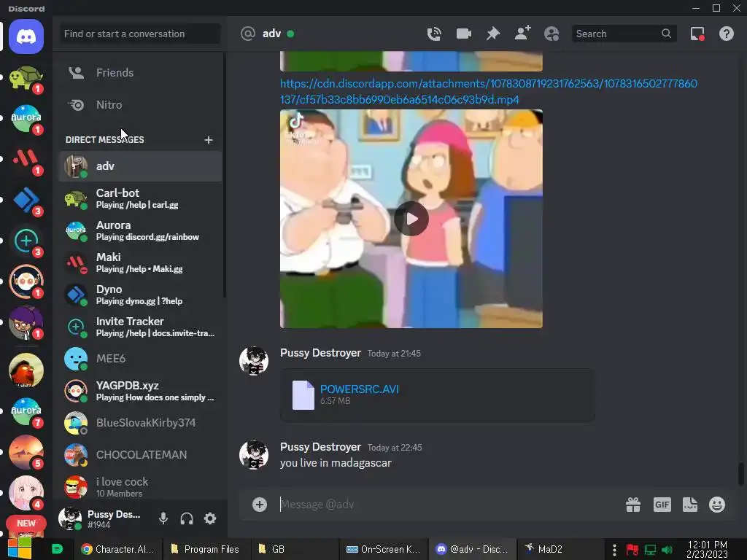Open pinned messages
The height and width of the screenshot is (560, 747).
pyautogui.click(x=493, y=34)
